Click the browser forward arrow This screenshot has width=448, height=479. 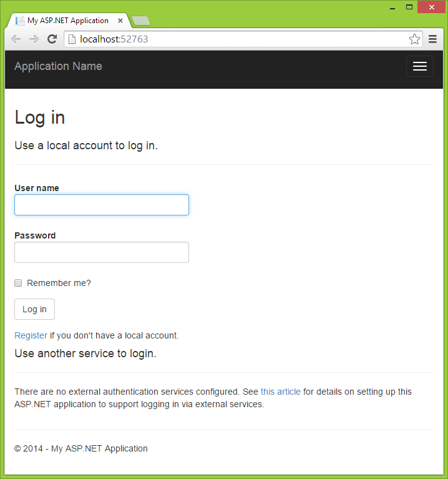point(34,39)
